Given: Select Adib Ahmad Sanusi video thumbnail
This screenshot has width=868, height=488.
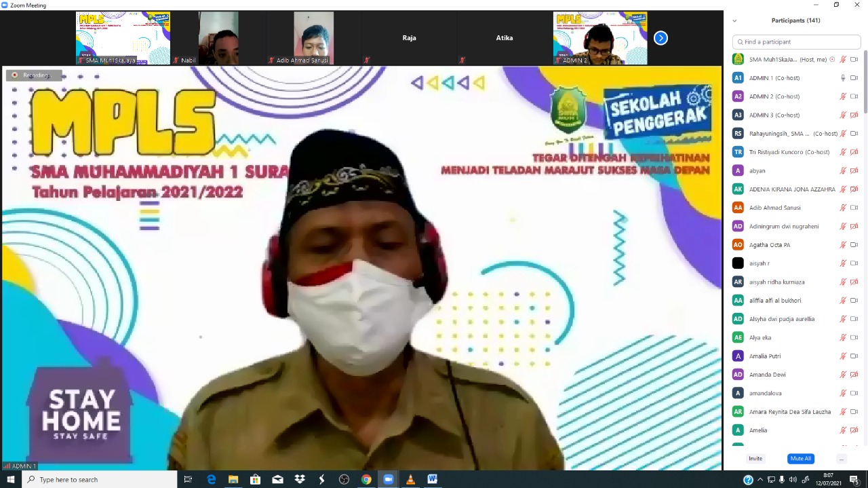Looking at the screenshot, I should point(313,38).
